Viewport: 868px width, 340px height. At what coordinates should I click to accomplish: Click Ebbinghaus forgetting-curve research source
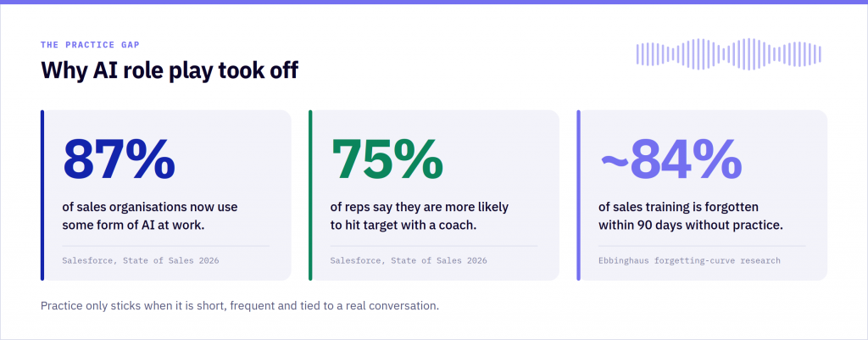pos(689,260)
